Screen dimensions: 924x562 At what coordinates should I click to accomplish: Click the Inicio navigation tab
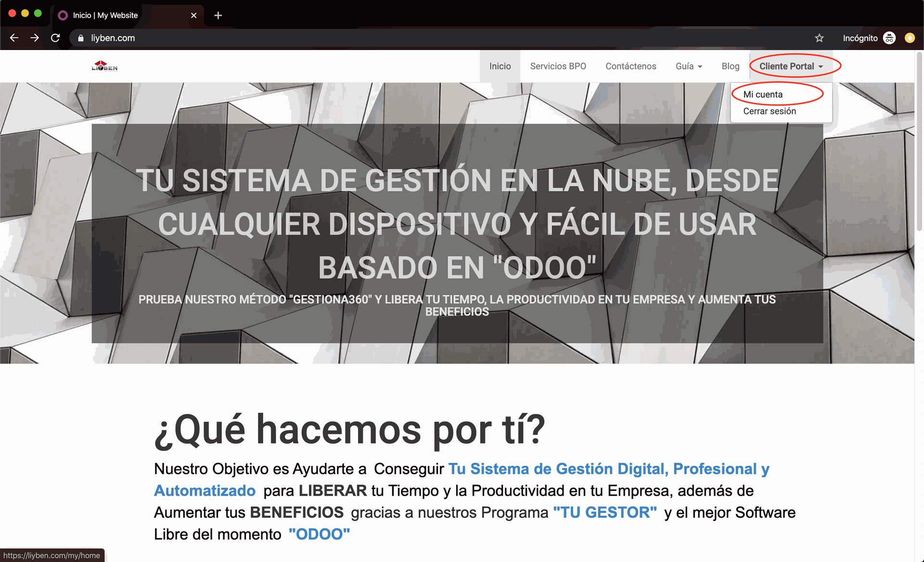coord(500,66)
